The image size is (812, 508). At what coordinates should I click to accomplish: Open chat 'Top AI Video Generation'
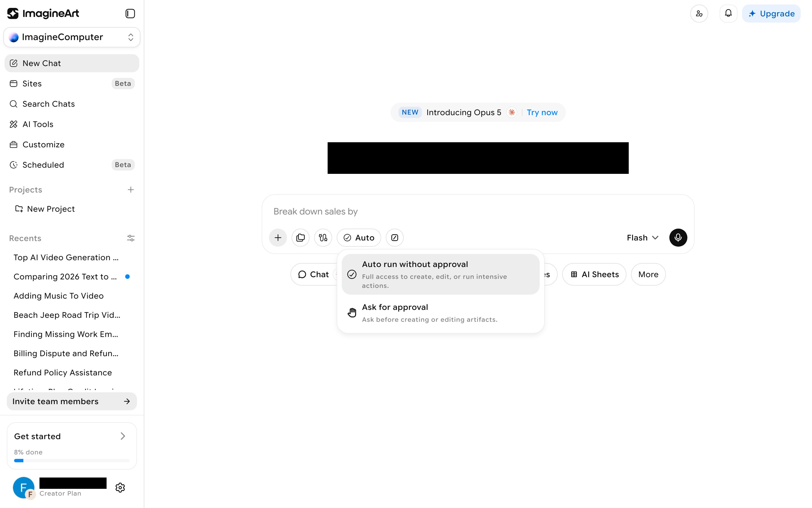[x=66, y=257]
